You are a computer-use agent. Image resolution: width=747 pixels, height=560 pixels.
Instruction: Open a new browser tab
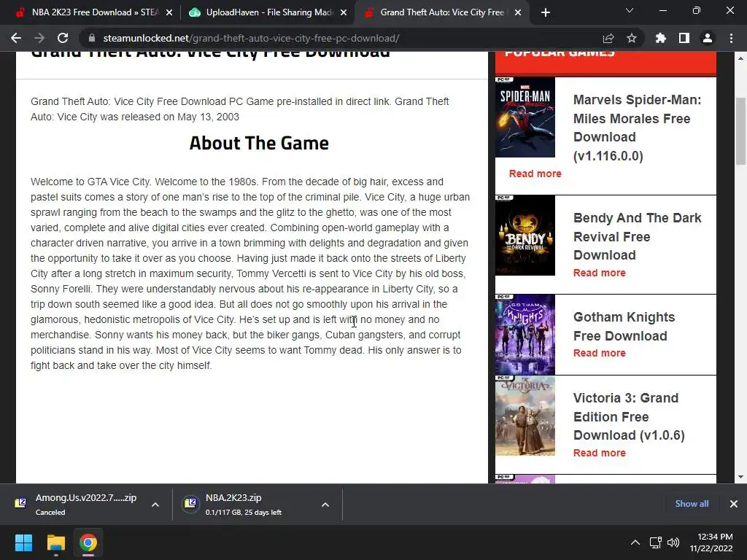546,12
